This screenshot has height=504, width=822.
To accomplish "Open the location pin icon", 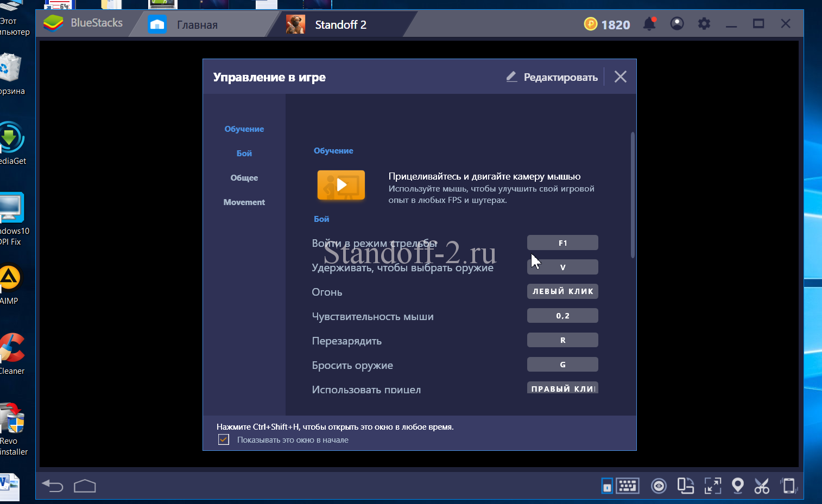I will [x=737, y=486].
